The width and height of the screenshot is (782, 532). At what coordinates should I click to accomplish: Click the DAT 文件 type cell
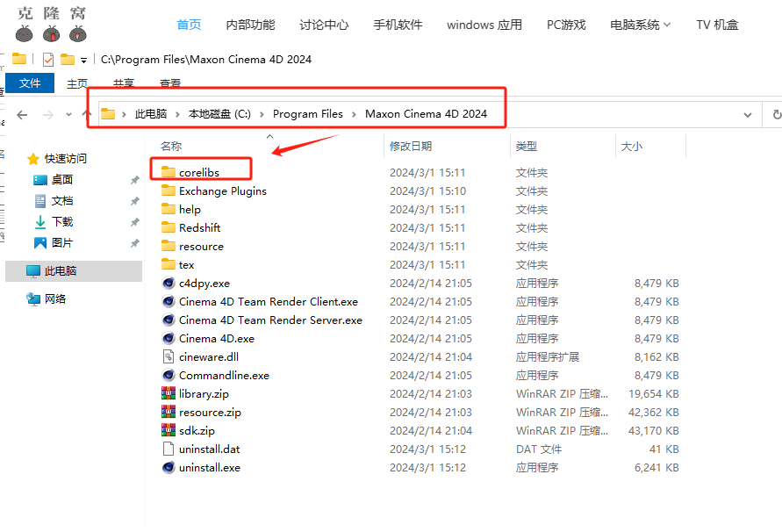point(539,449)
